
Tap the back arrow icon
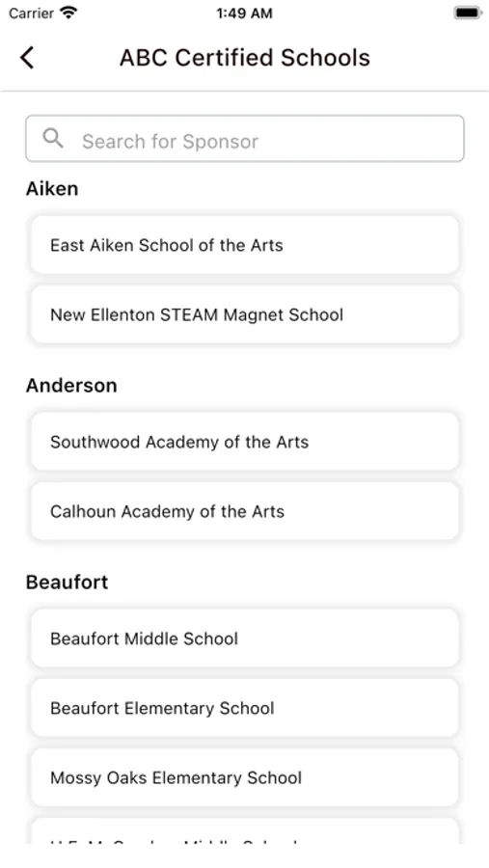click(27, 58)
